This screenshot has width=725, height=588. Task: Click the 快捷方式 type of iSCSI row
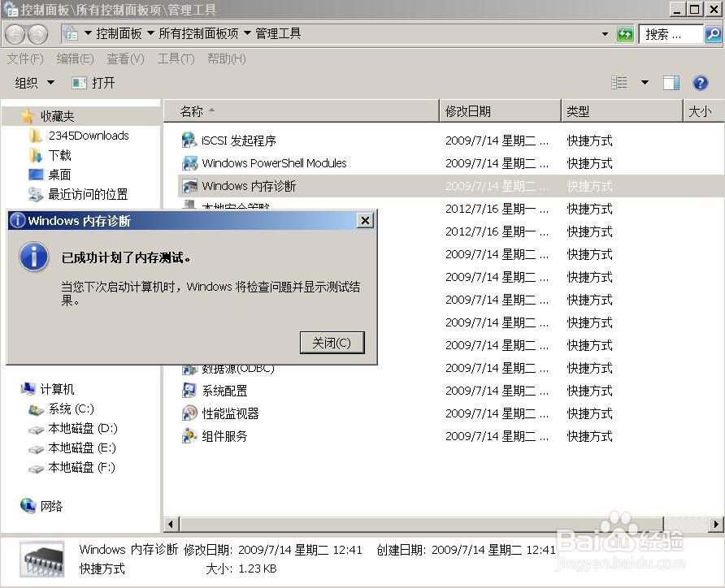(x=589, y=141)
